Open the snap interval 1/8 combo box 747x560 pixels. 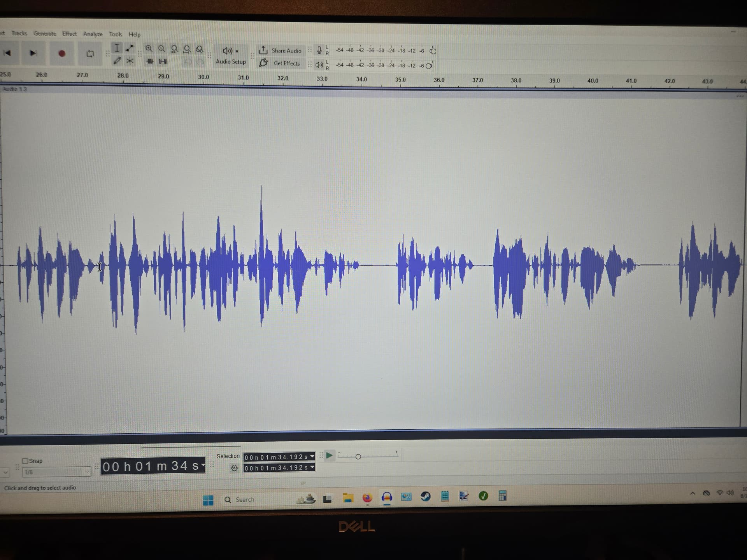56,472
